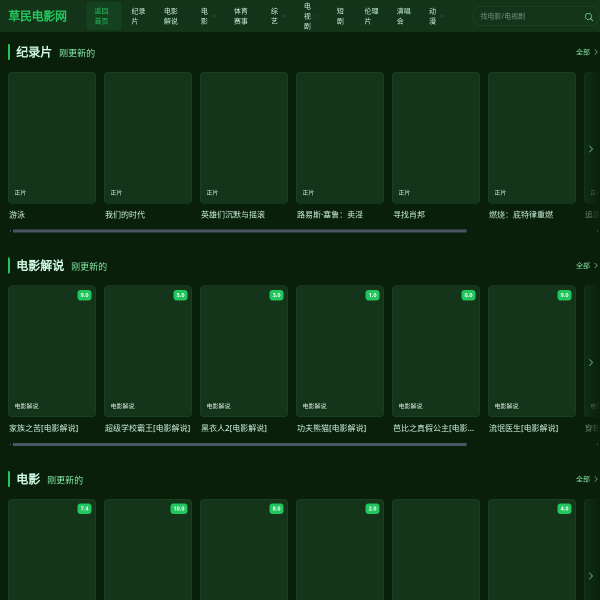
Task: Expand the 电视剧 nav dropdown
Action: click(x=311, y=16)
